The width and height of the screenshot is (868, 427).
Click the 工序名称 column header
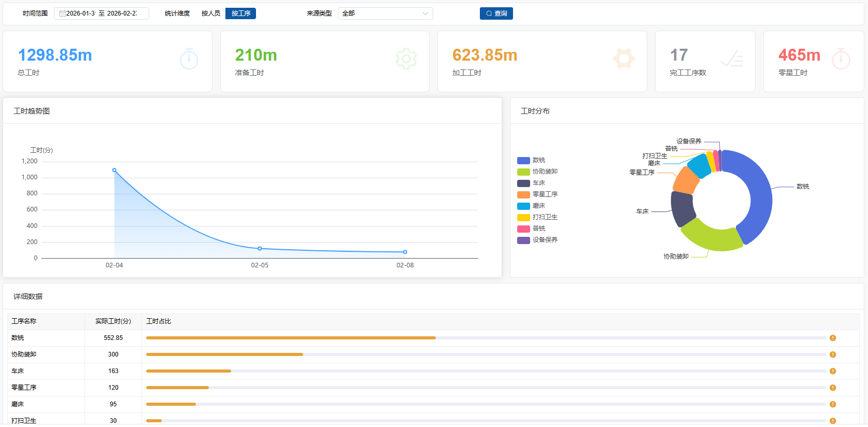pyautogui.click(x=24, y=321)
